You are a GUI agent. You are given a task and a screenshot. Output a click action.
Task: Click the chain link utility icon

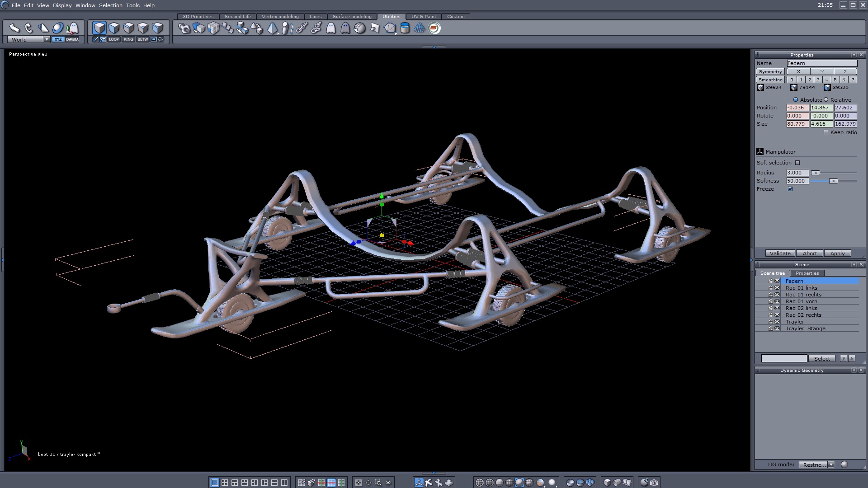click(x=302, y=28)
